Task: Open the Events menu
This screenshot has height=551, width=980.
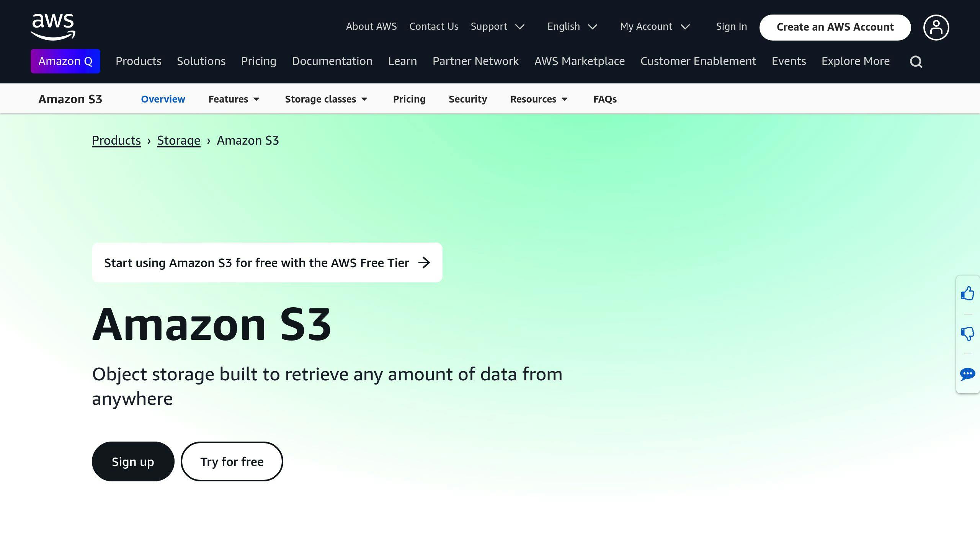Action: 789,61
